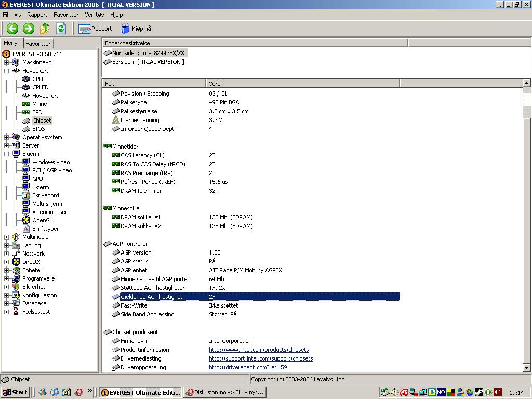532x399 pixels.
Task: Select the OpenGL icon under Skjerm
Action: click(26, 220)
